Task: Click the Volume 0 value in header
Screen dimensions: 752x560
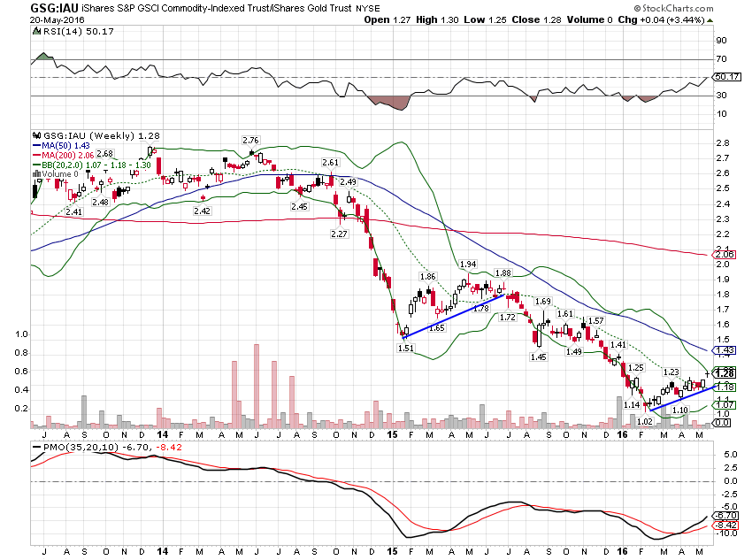Action: 589,20
